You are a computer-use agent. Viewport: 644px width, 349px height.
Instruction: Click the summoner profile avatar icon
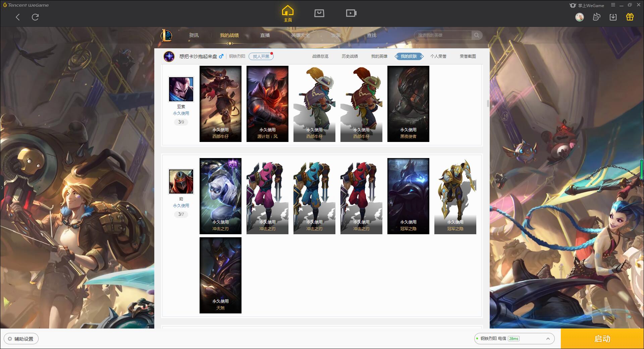(x=169, y=56)
